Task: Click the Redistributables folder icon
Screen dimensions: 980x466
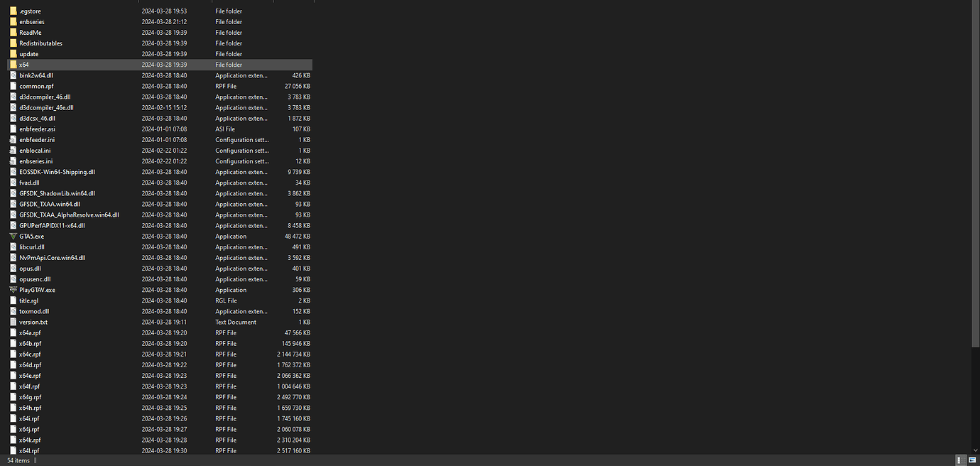Action: click(13, 43)
